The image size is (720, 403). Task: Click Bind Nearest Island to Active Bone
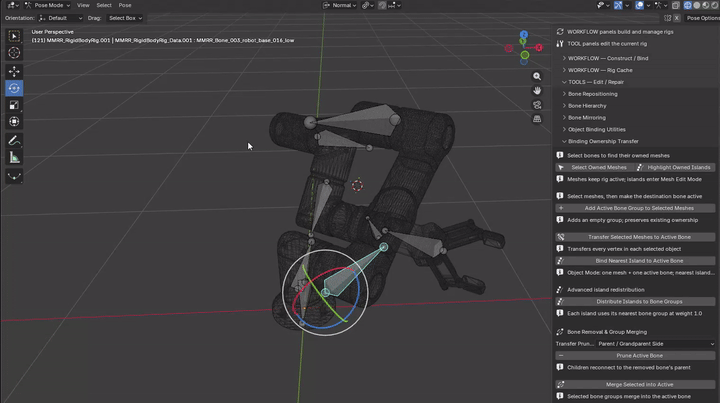tap(635, 261)
